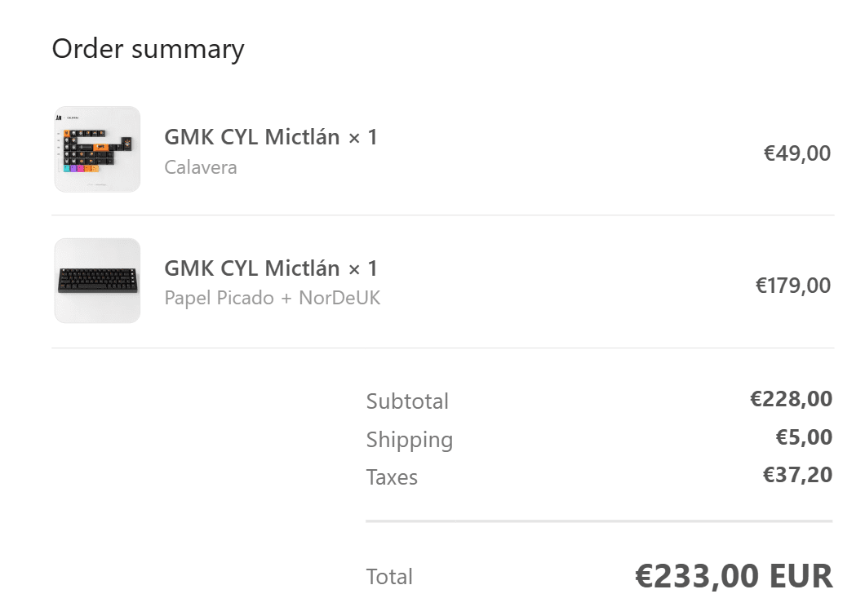The height and width of the screenshot is (616, 865).
Task: Click the Calavera variant label
Action: click(x=200, y=167)
